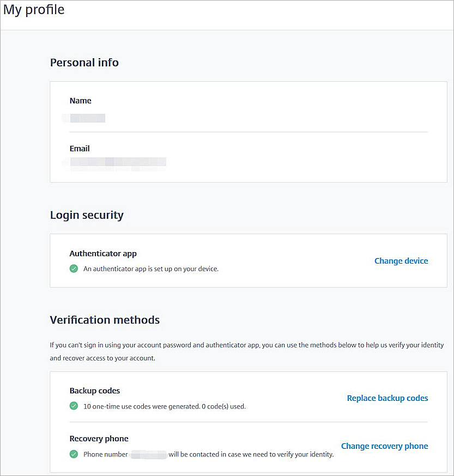Click the My profile page title

34,10
